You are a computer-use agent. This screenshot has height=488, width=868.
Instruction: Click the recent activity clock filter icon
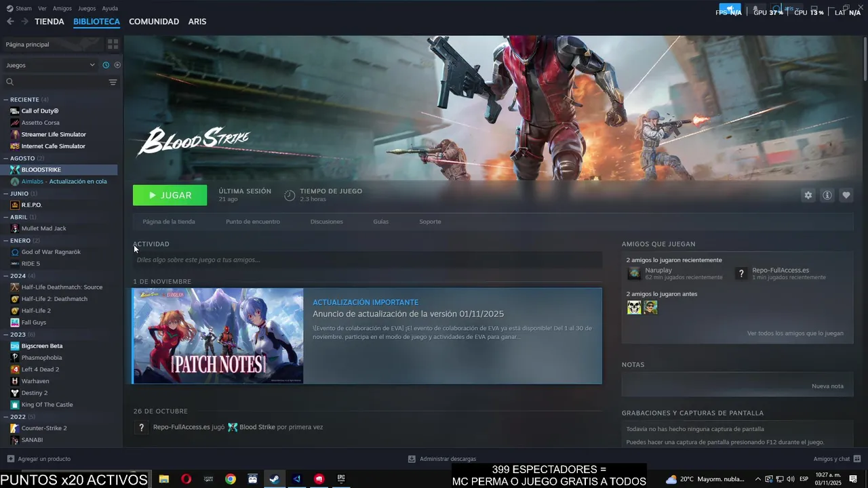[x=106, y=65]
